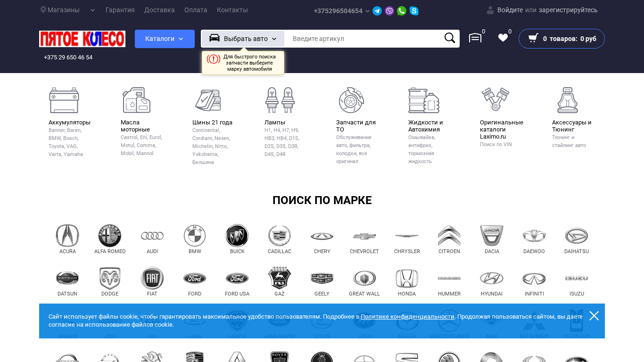Viewport: 644px width, 362px height.
Task: Select the Cadillac brand logo
Action: pos(280,236)
